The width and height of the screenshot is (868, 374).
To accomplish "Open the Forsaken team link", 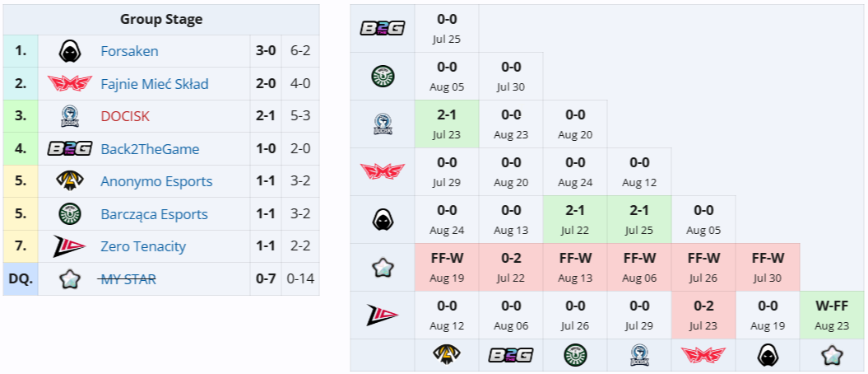I will 129,51.
